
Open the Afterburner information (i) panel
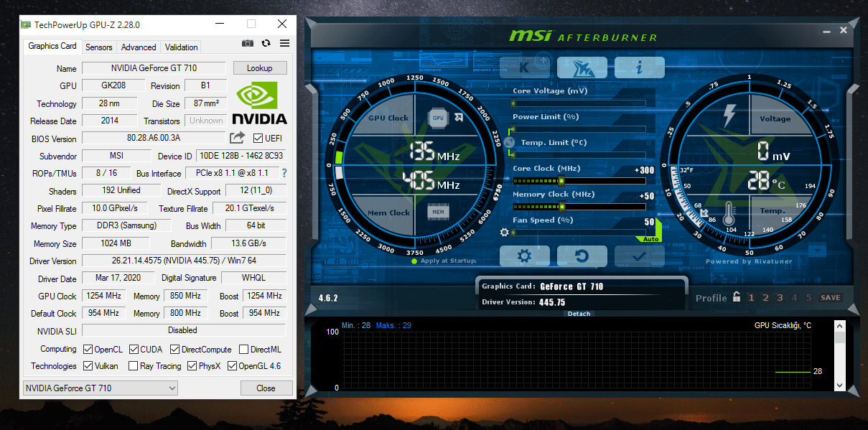click(639, 67)
